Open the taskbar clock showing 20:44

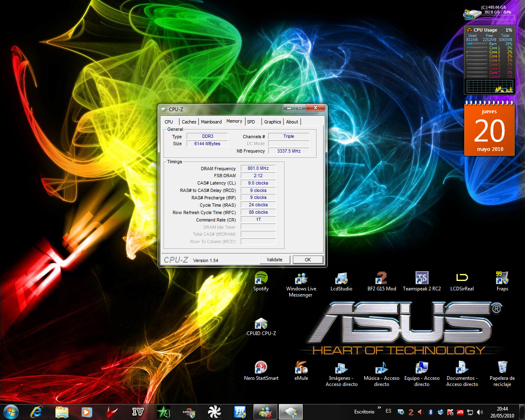point(502,412)
